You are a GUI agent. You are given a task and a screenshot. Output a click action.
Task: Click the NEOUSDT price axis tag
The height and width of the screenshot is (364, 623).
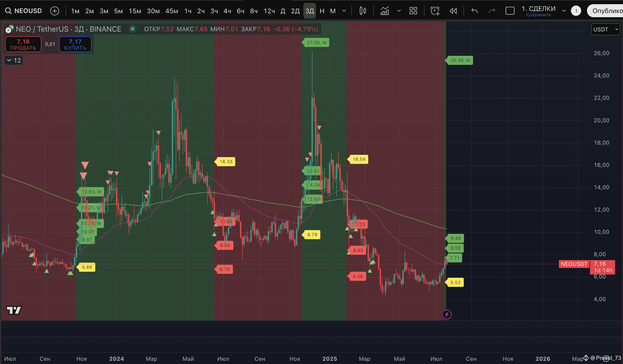coord(573,264)
